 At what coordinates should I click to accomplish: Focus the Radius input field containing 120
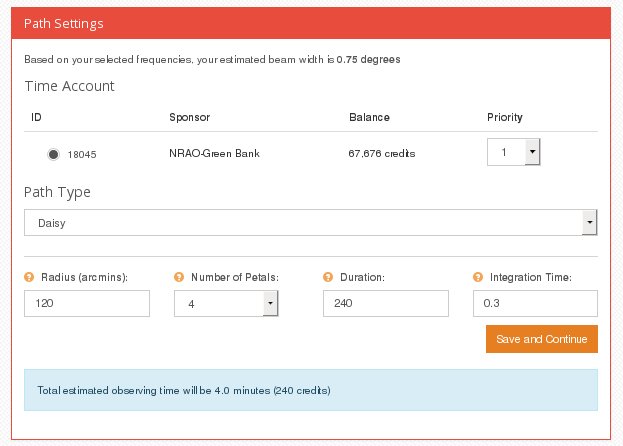(x=87, y=303)
